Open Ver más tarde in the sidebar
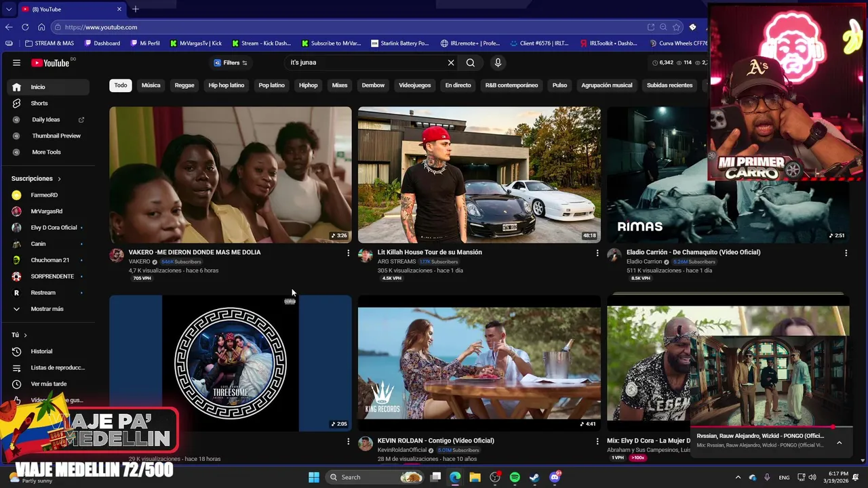 point(47,384)
